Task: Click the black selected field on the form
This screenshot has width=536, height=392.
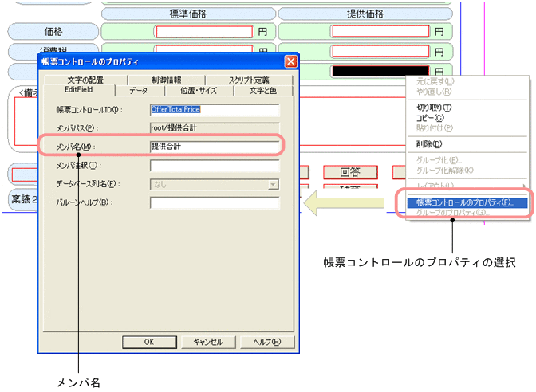Action: pos(380,71)
